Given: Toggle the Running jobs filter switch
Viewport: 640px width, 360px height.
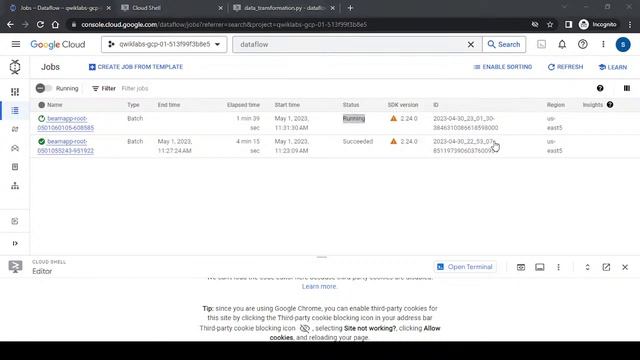Looking at the screenshot, I should 43,88.
